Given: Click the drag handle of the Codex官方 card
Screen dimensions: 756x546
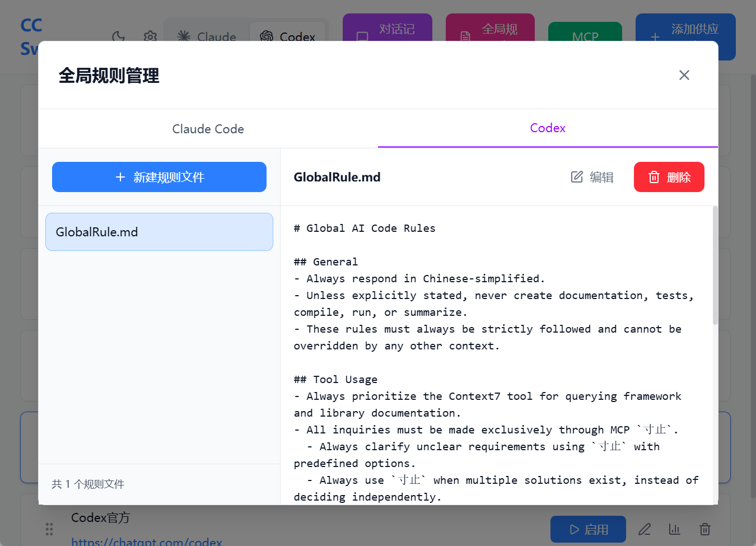Looking at the screenshot, I should 49,529.
